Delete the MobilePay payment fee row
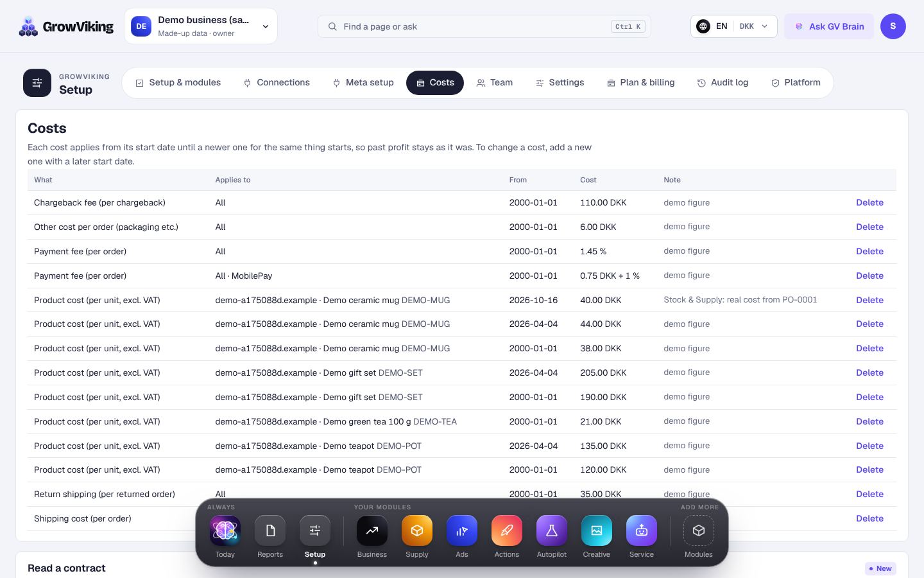Screen dimensions: 924x578 click(x=869, y=276)
